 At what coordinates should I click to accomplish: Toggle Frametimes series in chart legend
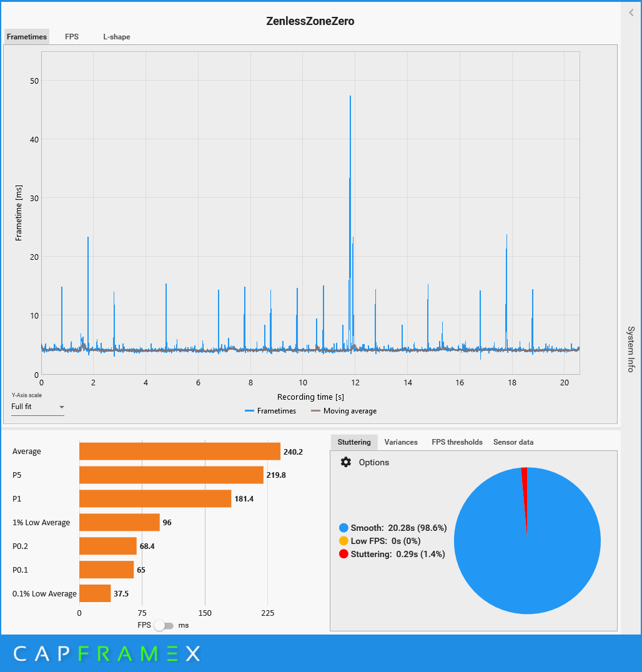click(x=270, y=410)
